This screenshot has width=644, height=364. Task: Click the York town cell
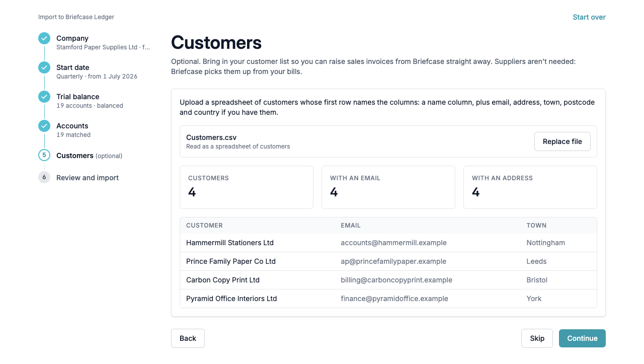pos(534,299)
